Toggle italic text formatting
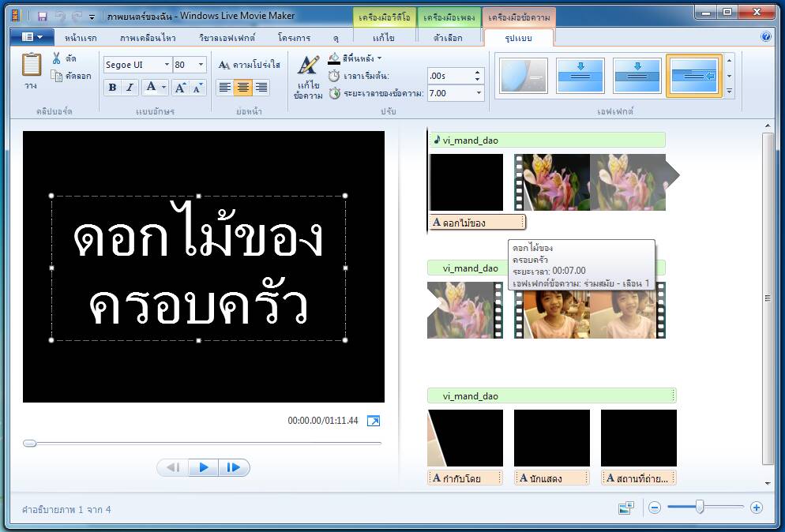Image resolution: width=785 pixels, height=532 pixels. coord(130,88)
